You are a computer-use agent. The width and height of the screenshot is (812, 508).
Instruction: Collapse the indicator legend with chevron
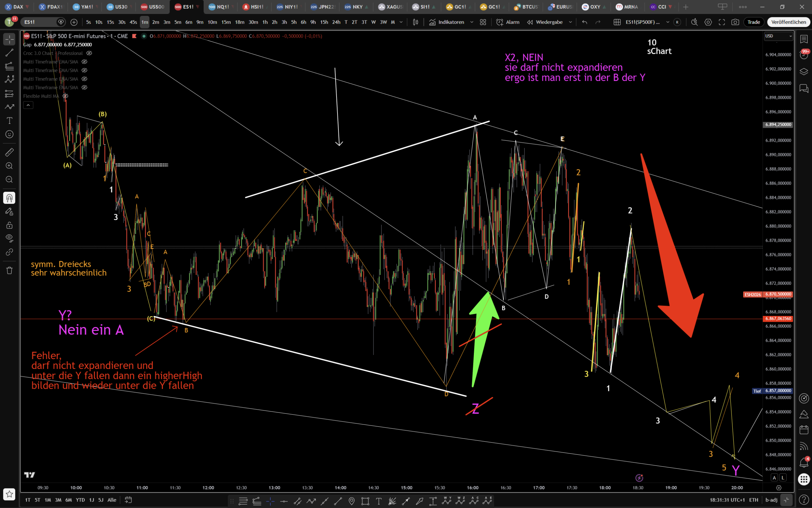[28, 106]
